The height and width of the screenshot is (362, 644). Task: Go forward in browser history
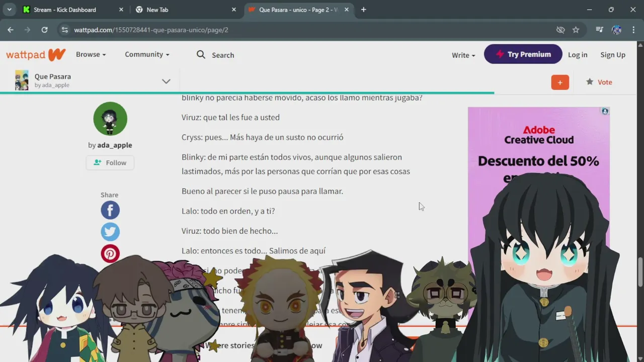coord(27,30)
